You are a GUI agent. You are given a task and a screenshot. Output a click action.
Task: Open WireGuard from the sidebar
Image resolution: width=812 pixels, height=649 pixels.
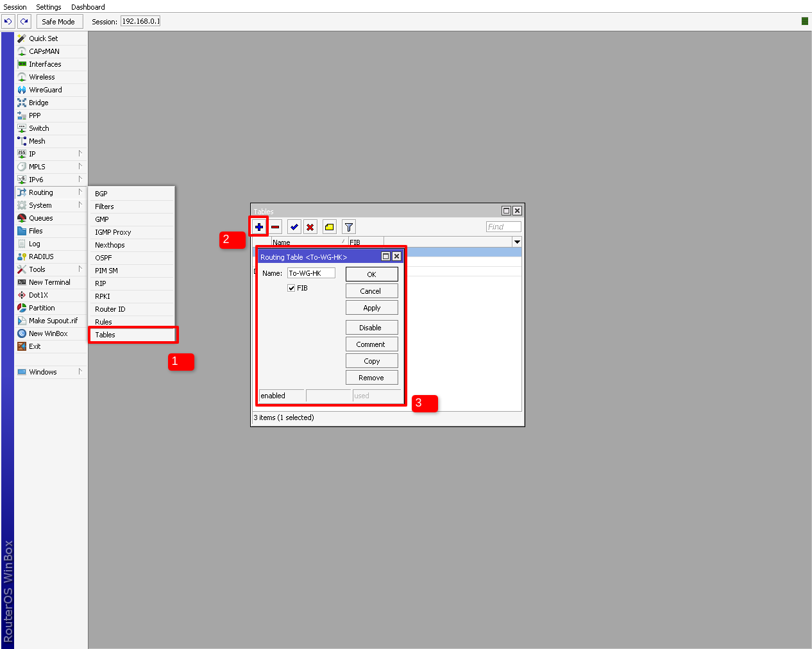pos(45,90)
